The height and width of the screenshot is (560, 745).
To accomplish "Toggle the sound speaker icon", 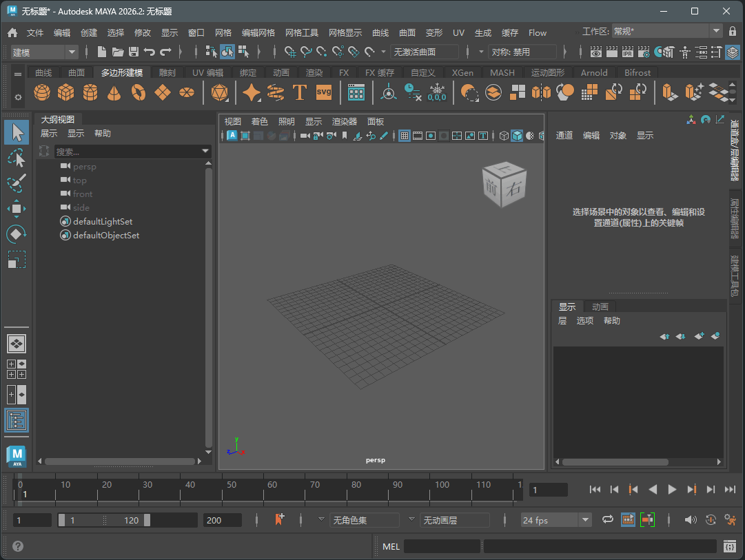I will 690,520.
